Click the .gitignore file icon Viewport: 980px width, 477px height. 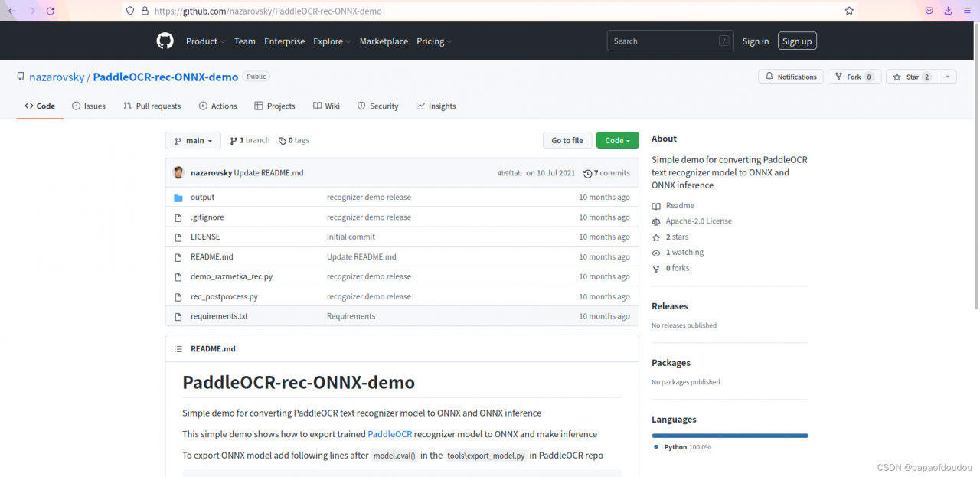coord(178,217)
